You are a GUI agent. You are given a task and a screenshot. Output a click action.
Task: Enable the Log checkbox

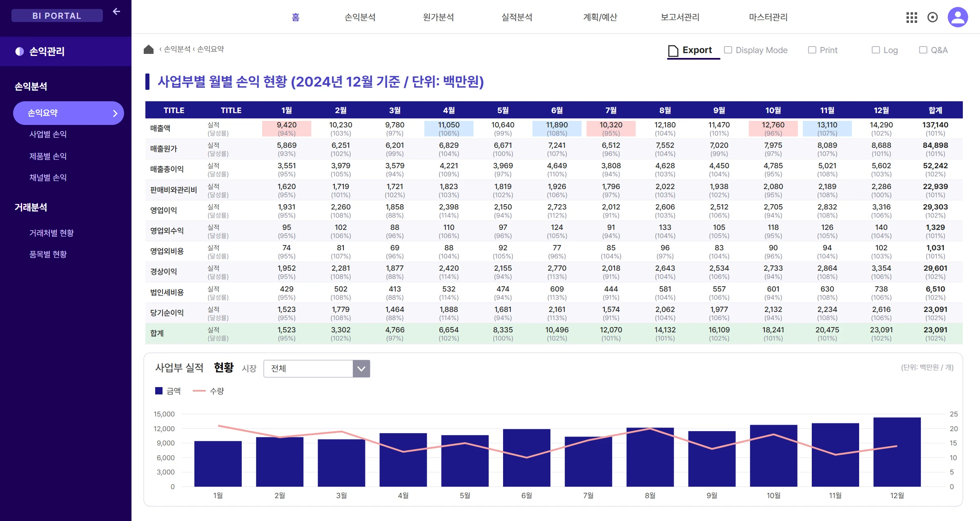click(x=876, y=50)
